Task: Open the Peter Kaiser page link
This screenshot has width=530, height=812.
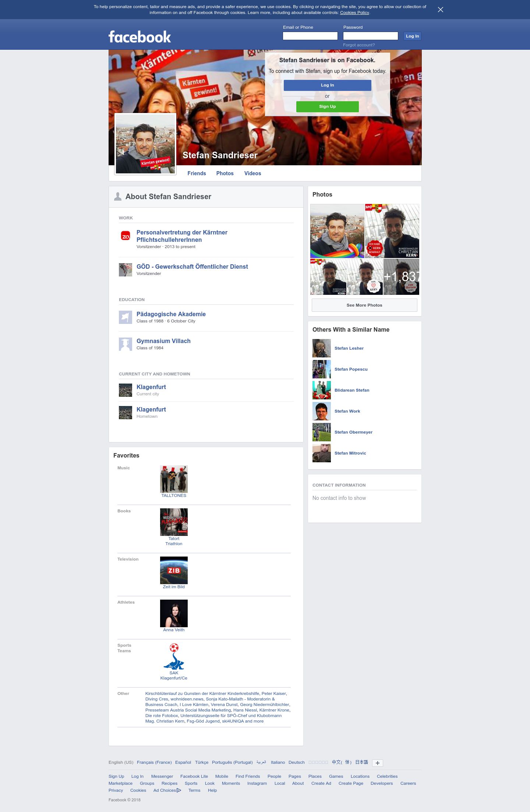Action: 273,693
